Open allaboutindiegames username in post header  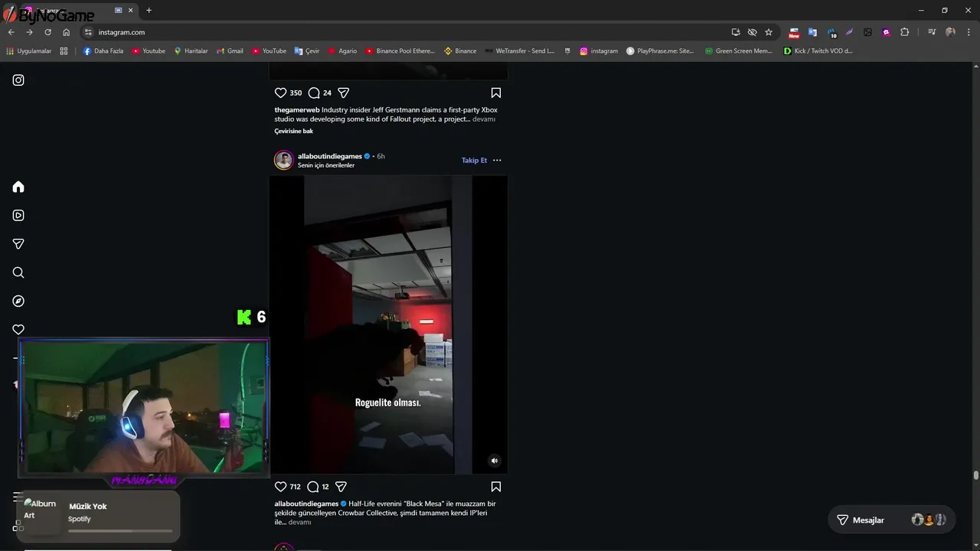pos(330,156)
